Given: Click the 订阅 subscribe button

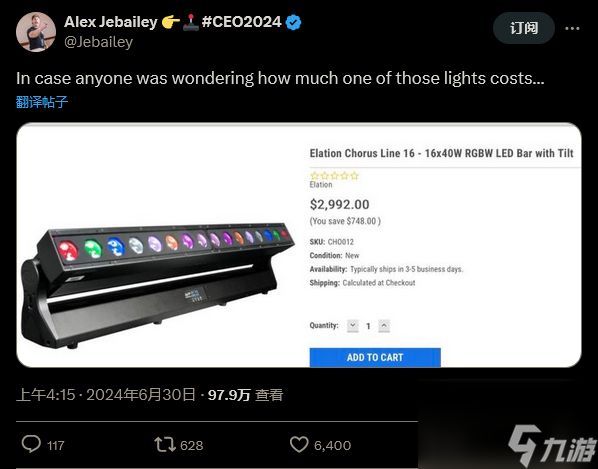Looking at the screenshot, I should tap(524, 28).
